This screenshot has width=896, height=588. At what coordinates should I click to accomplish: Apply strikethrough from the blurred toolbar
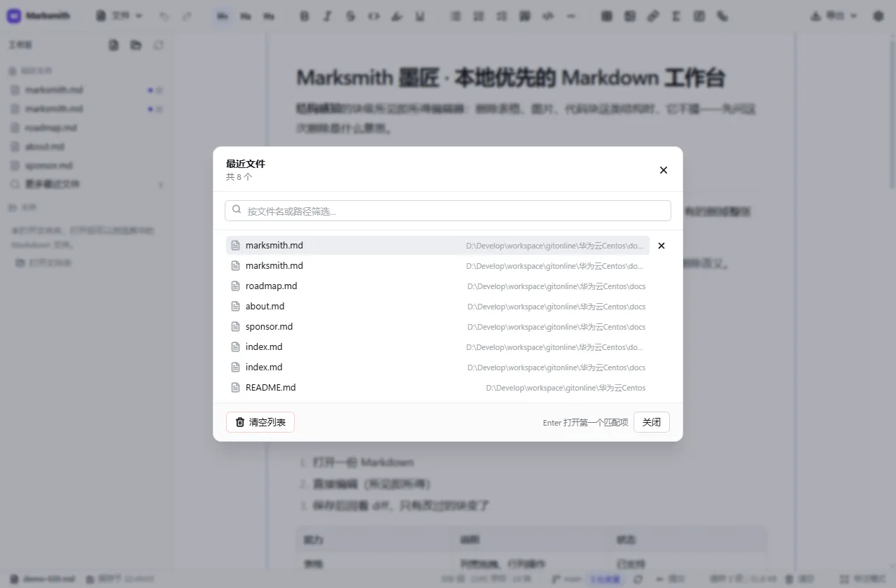click(351, 16)
